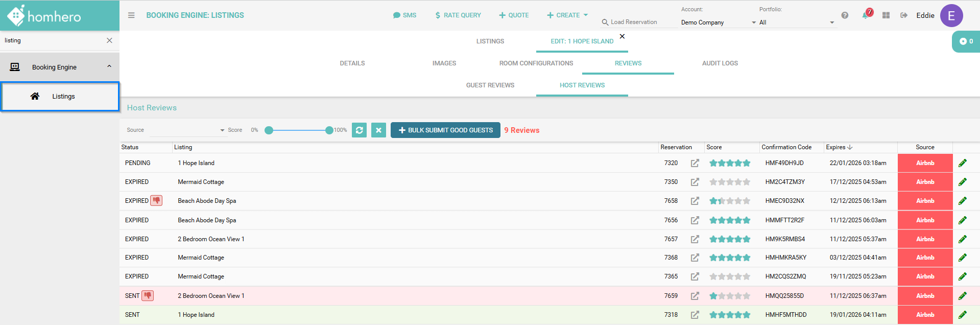Click the Rate Query button
980x325 pixels.
pyautogui.click(x=458, y=15)
